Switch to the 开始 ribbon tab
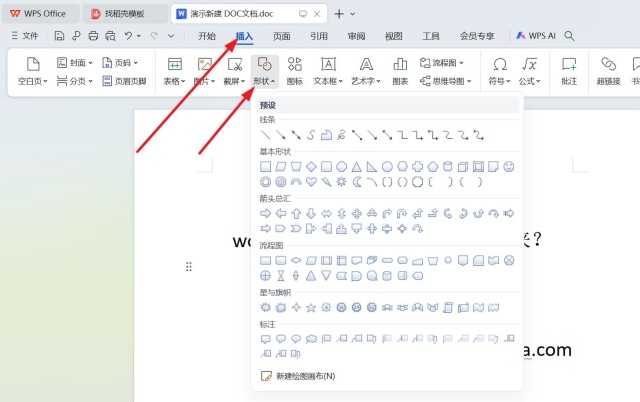 pos(207,36)
